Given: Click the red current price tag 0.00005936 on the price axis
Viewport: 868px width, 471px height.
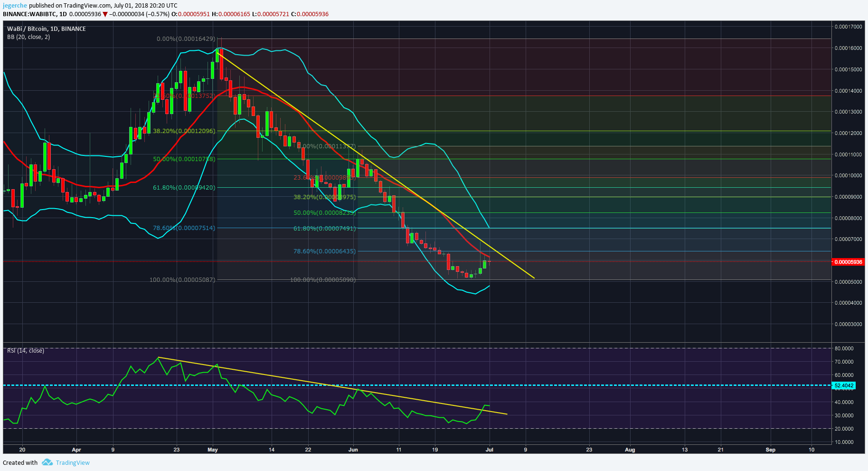Looking at the screenshot, I should [x=849, y=262].
